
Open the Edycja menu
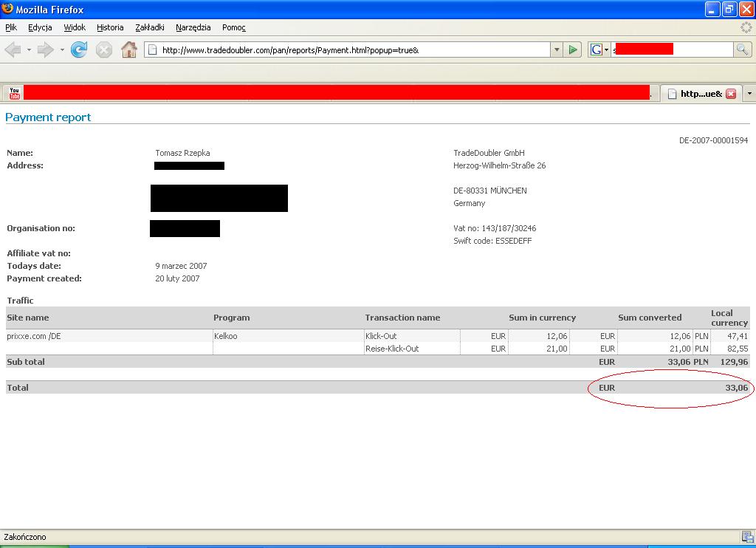click(40, 27)
